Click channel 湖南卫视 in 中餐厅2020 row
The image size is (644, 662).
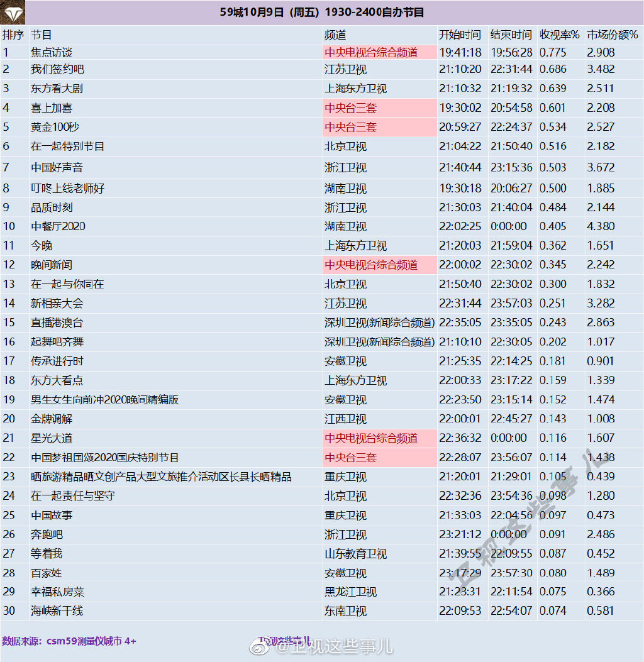tap(345, 227)
